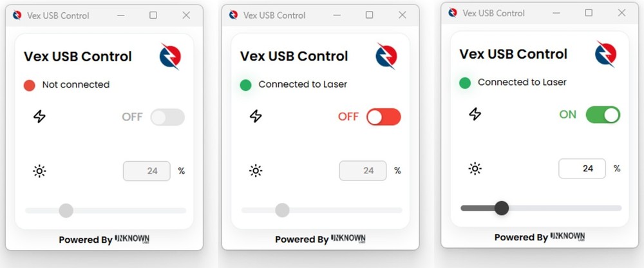The image size is (644, 268).
Task: Click the lightning bolt icon in Not connected window
Action: click(39, 117)
